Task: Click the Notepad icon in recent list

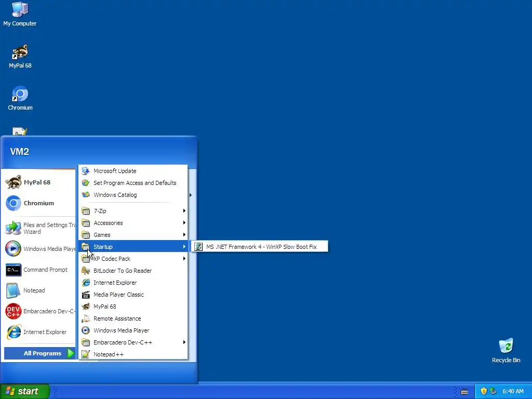Action: 13,290
